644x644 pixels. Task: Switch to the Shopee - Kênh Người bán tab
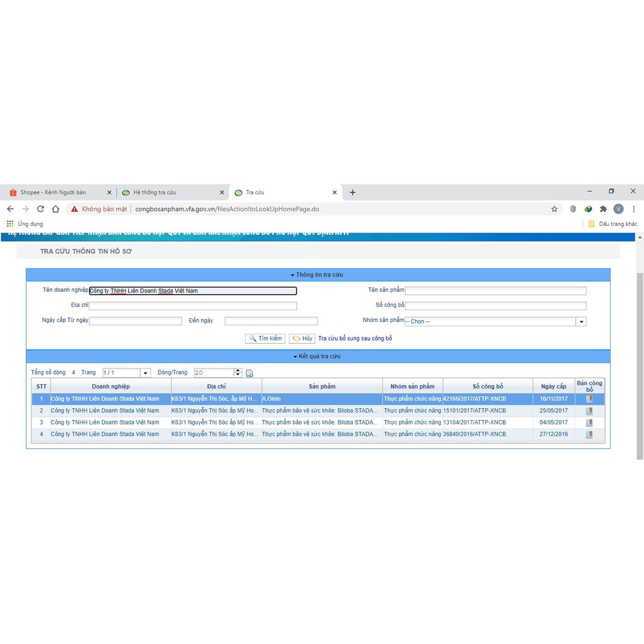pos(53,192)
